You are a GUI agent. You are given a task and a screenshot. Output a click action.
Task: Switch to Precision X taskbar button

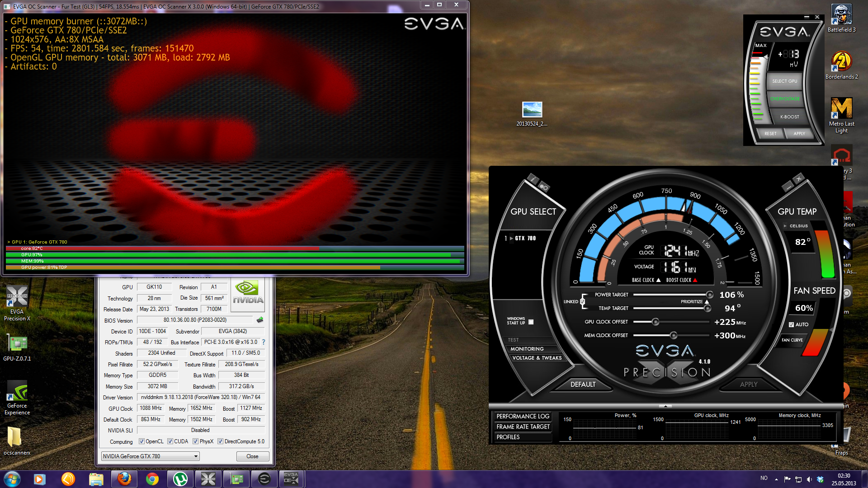tap(208, 479)
